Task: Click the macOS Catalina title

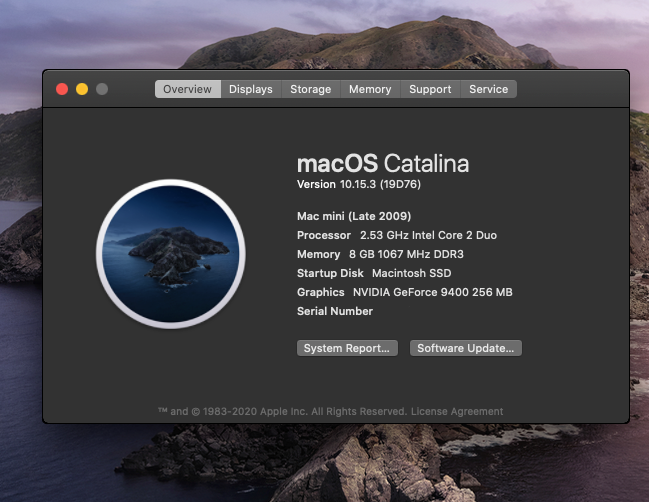Action: tap(383, 163)
